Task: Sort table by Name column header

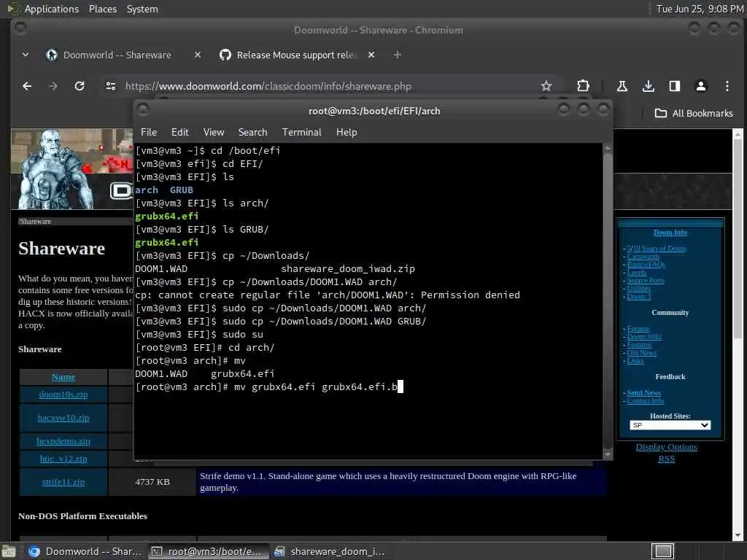Action: pos(63,377)
